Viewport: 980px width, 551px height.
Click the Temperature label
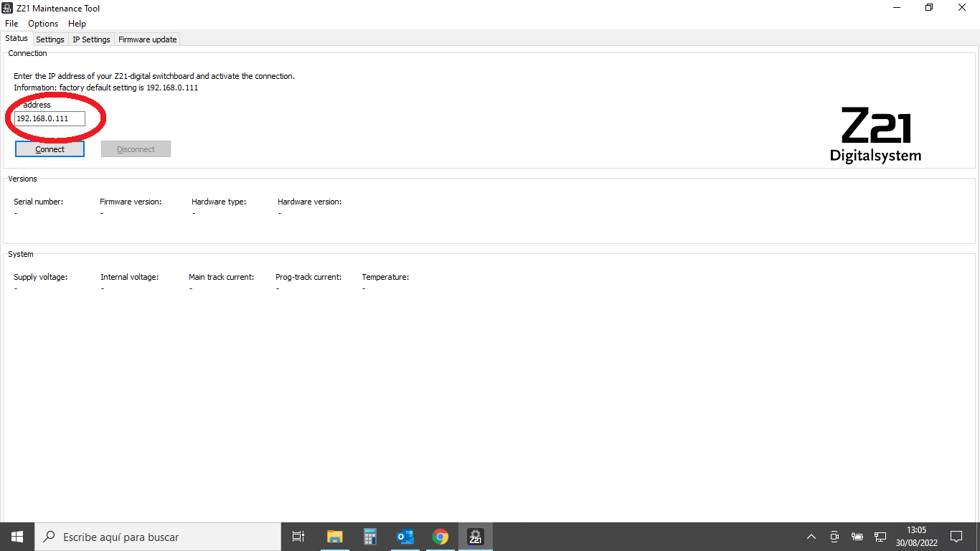tap(385, 277)
